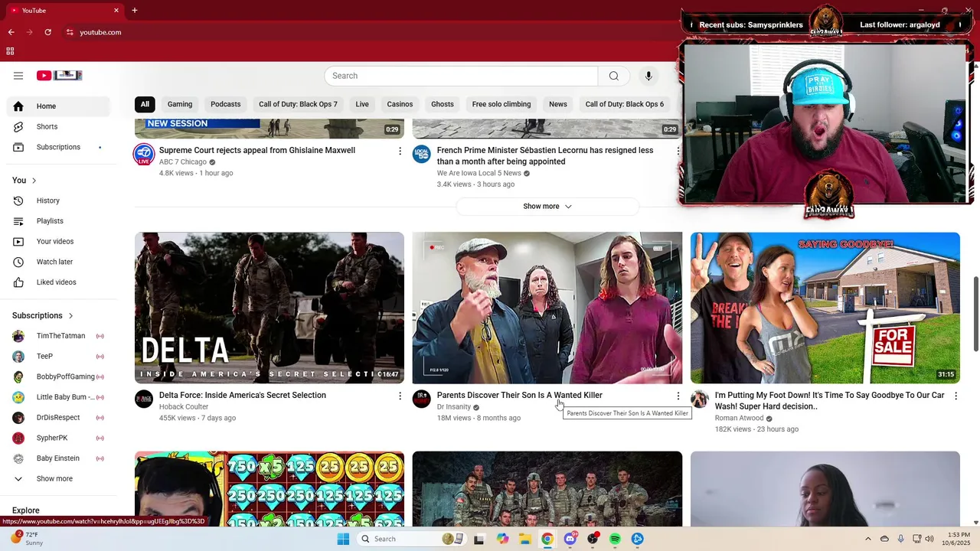
Task: Open Liked videos in sidebar
Action: coord(58,282)
